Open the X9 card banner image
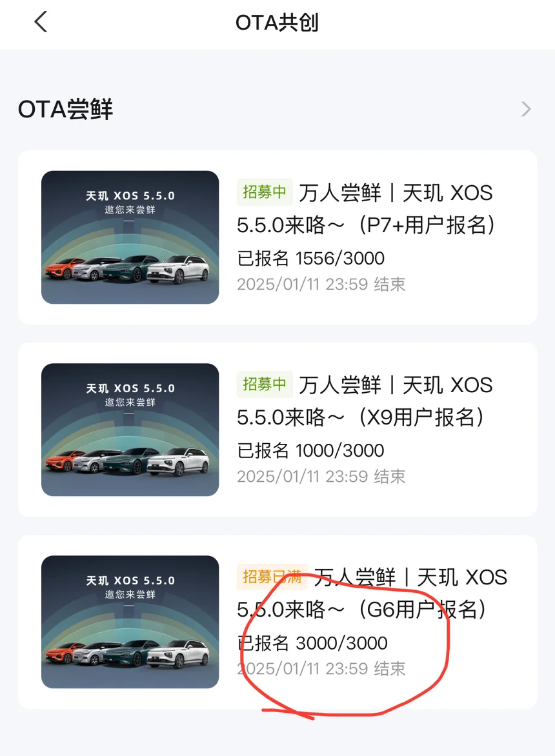The image size is (555, 756). [130, 430]
